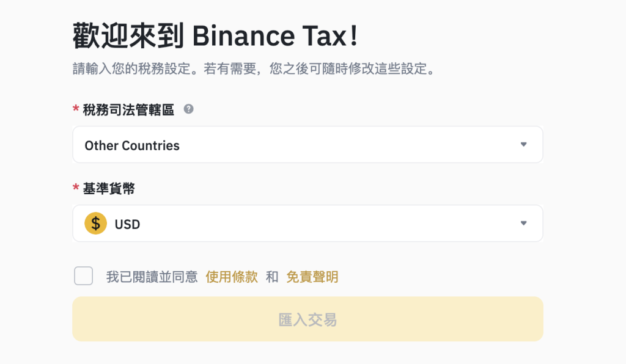Open the USD base currency selector
626x364 pixels.
[x=307, y=224]
